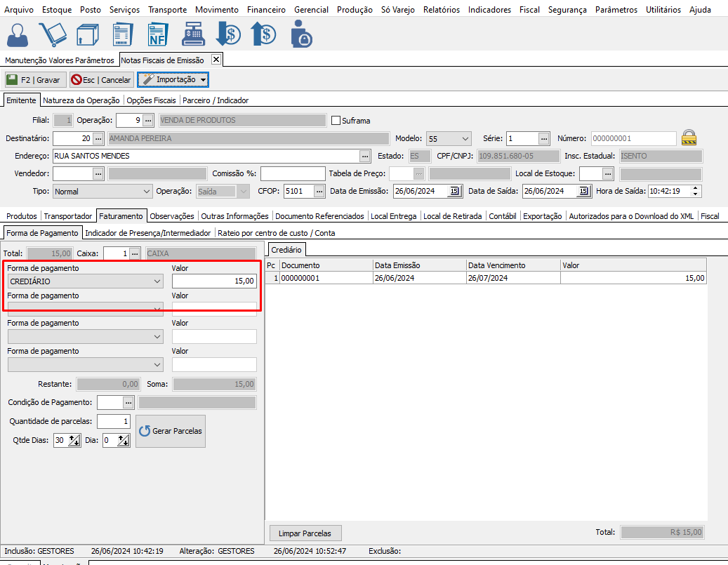Click the dollar down-arrow icon
The image size is (728, 565).
[228, 34]
